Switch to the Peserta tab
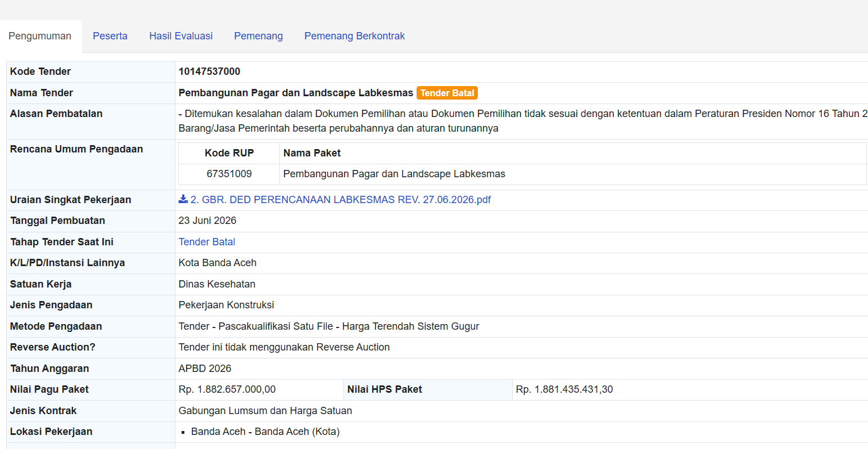Viewport: 868px width, 449px height. coord(110,36)
